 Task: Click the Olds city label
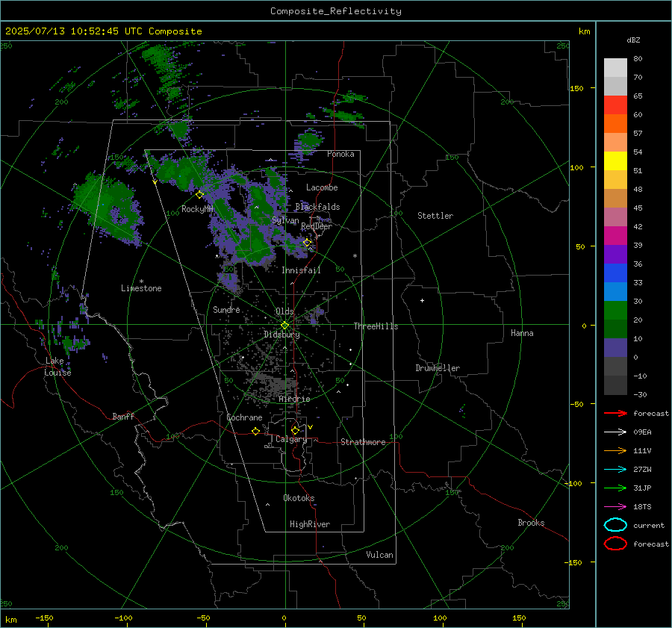284,311
